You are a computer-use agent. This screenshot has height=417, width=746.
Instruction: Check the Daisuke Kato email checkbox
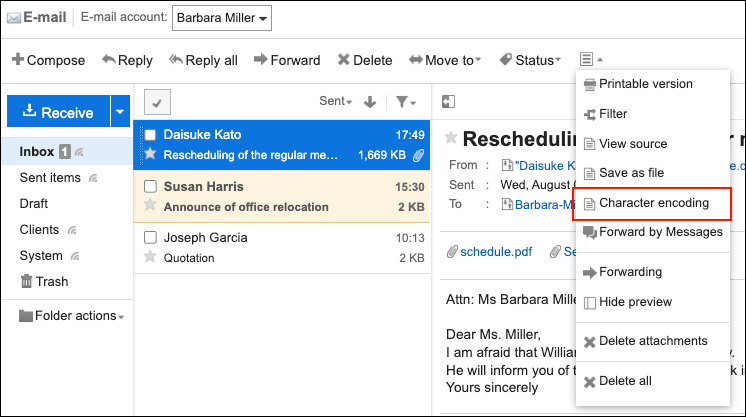point(150,135)
